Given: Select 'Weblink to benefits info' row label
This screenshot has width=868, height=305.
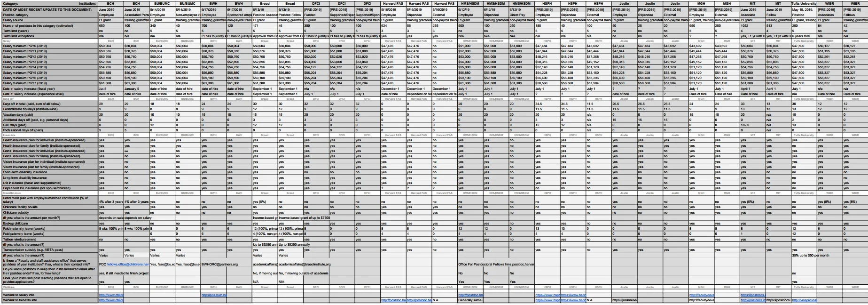Looking at the screenshot, I should (49, 300).
